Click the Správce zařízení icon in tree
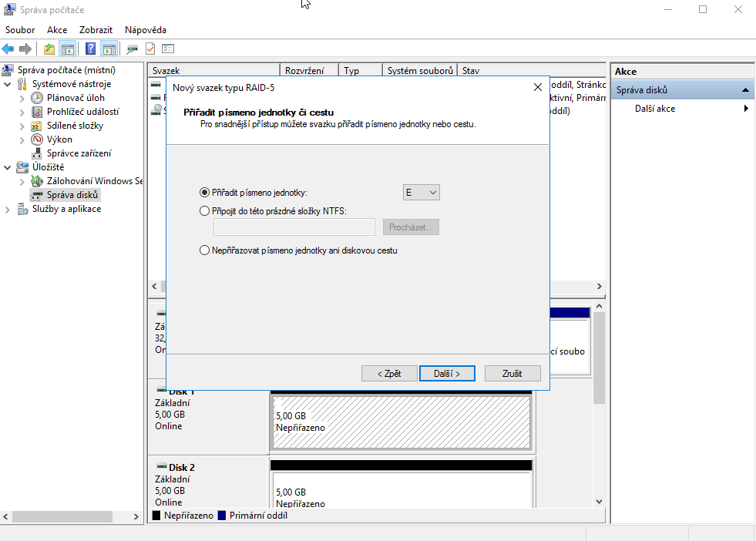The width and height of the screenshot is (756, 541). 37,153
